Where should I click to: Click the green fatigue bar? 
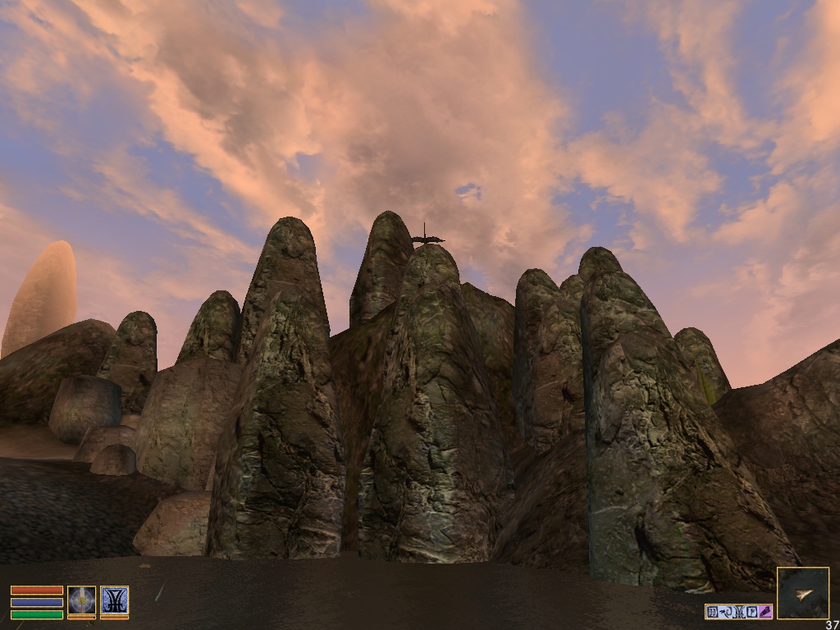coord(37,614)
